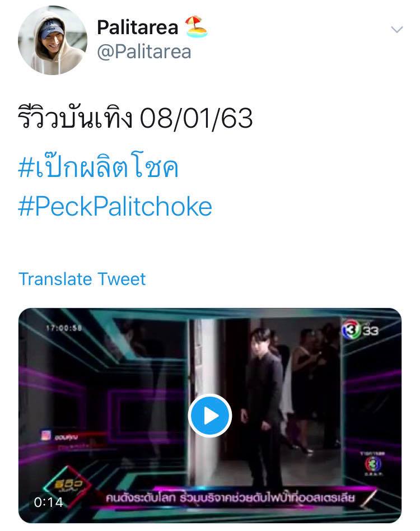Screen dimensions: 420x531
Task: Click the Thai news caption bar in video
Action: click(230, 498)
